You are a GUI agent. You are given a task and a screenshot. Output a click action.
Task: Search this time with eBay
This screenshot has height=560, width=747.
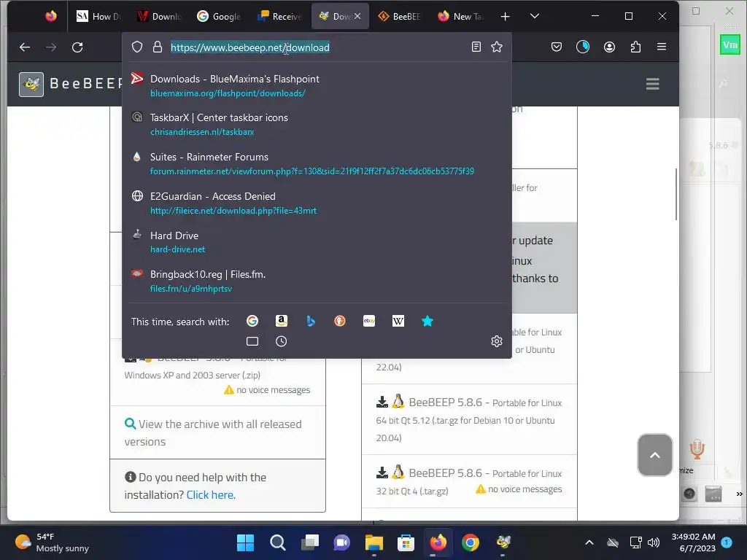pyautogui.click(x=369, y=321)
